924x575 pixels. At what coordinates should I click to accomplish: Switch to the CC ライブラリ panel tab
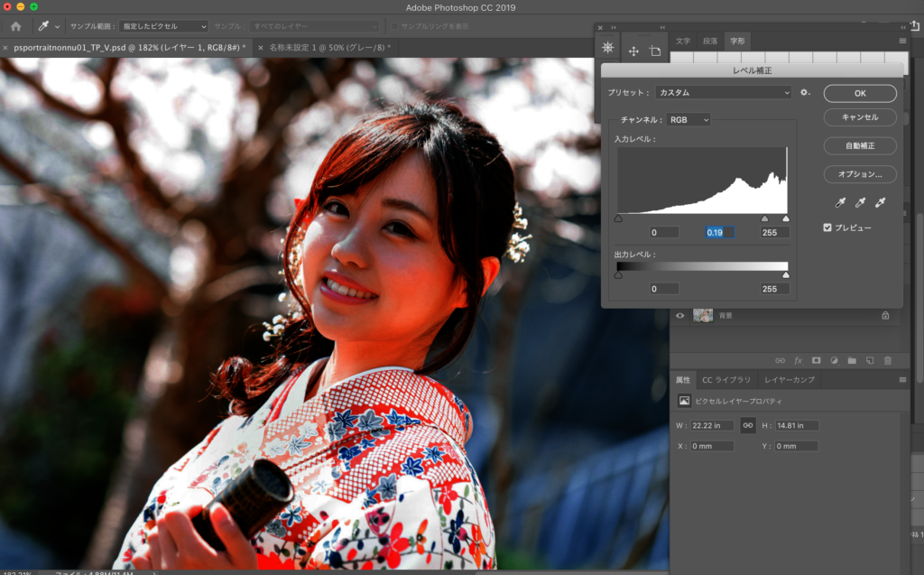pos(725,380)
